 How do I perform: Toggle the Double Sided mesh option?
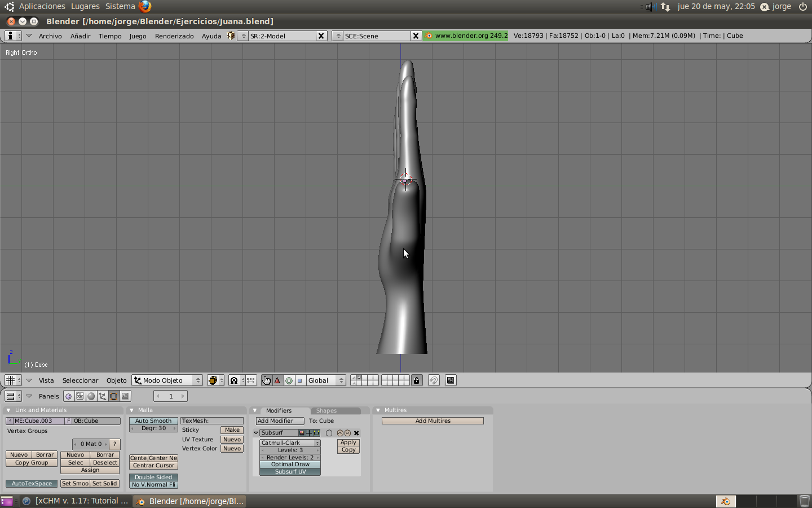(x=153, y=478)
